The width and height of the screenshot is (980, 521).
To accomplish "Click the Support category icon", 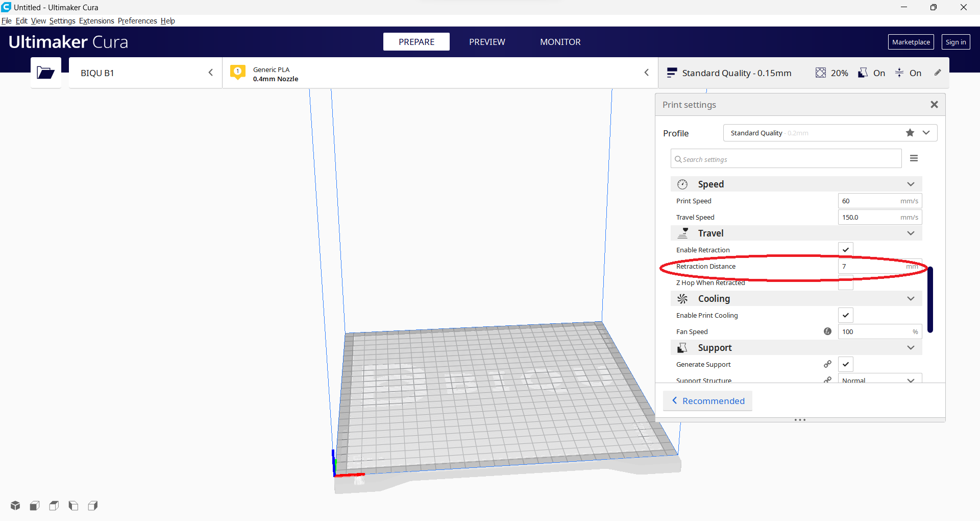I will tap(682, 348).
